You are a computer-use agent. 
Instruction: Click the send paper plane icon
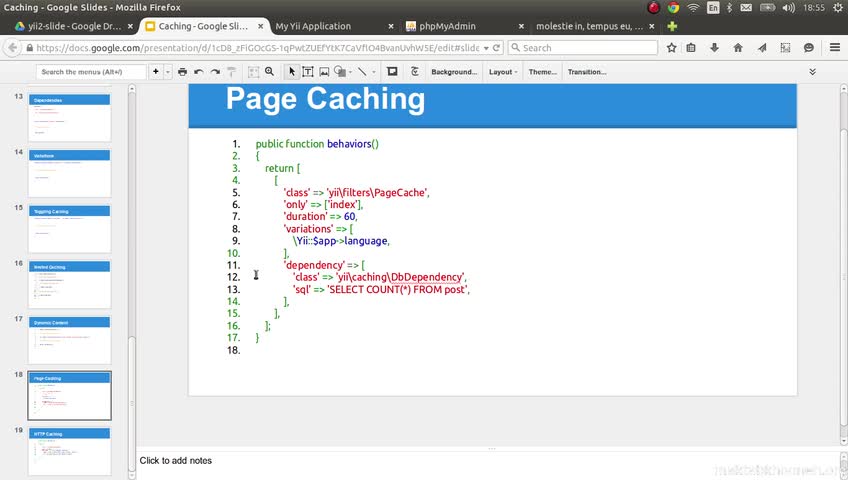click(761, 48)
